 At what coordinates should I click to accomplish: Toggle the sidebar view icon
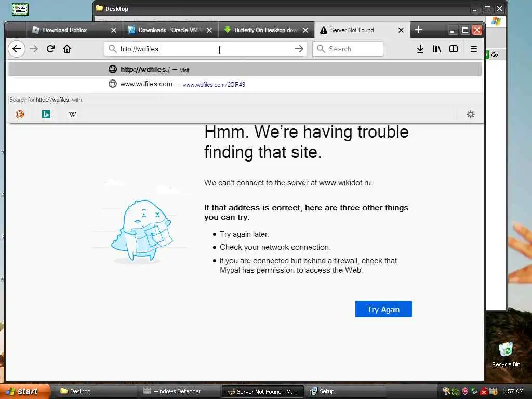click(x=453, y=49)
